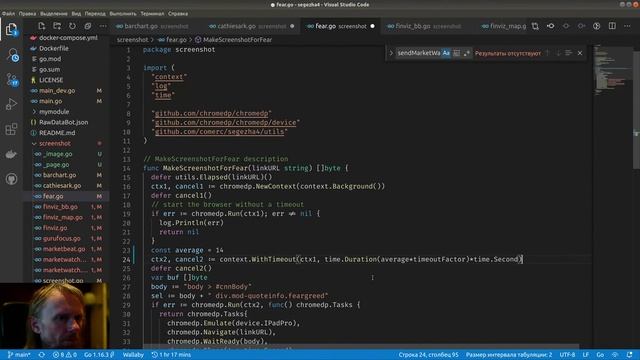Click the github.com/chromedp/chromedp/device import link
640x360 pixels.
coord(226,122)
